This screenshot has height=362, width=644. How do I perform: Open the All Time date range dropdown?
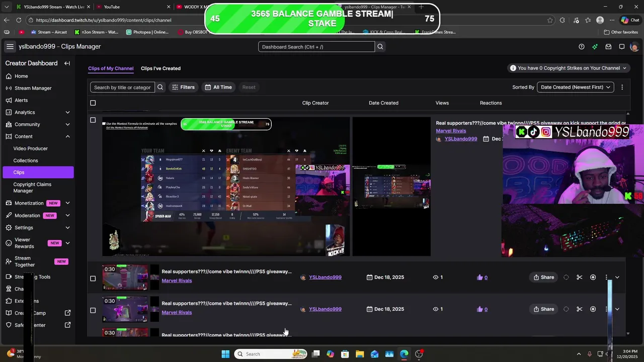click(218, 87)
